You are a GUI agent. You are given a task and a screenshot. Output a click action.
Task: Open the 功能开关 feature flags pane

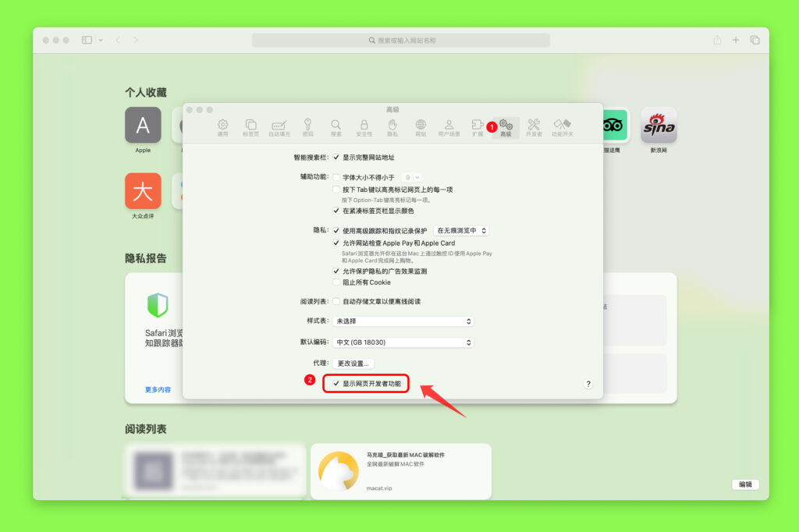pos(563,127)
